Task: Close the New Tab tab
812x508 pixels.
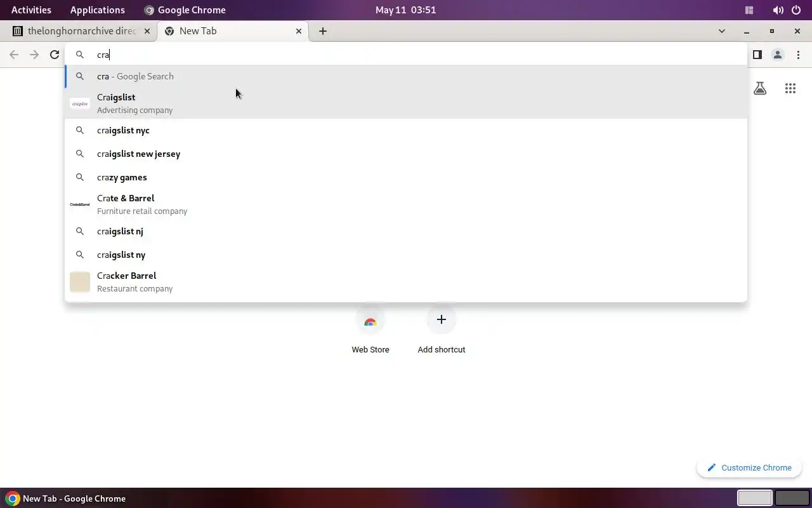Action: (x=299, y=30)
